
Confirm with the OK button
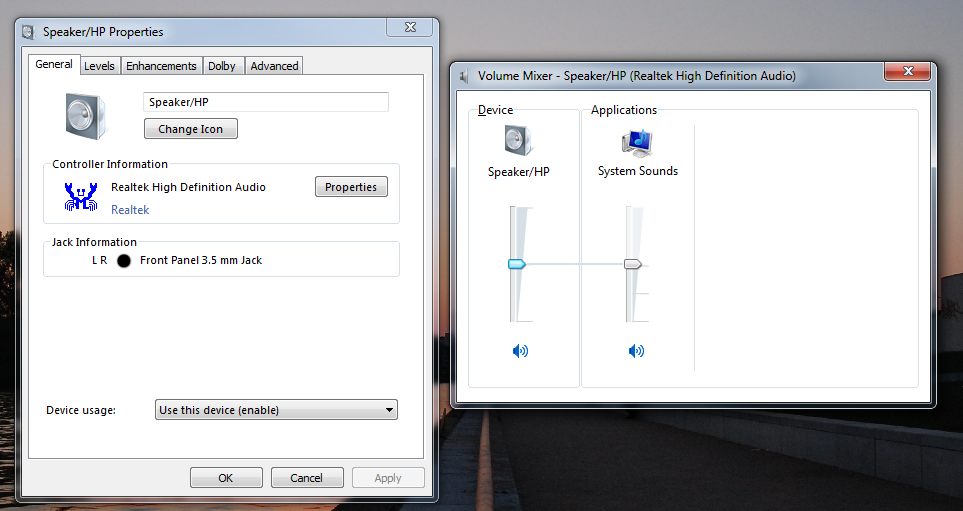(226, 478)
